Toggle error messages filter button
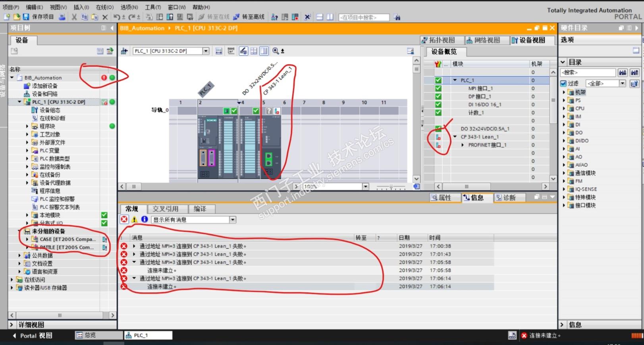Screen dimensions: 644x345 124,219
